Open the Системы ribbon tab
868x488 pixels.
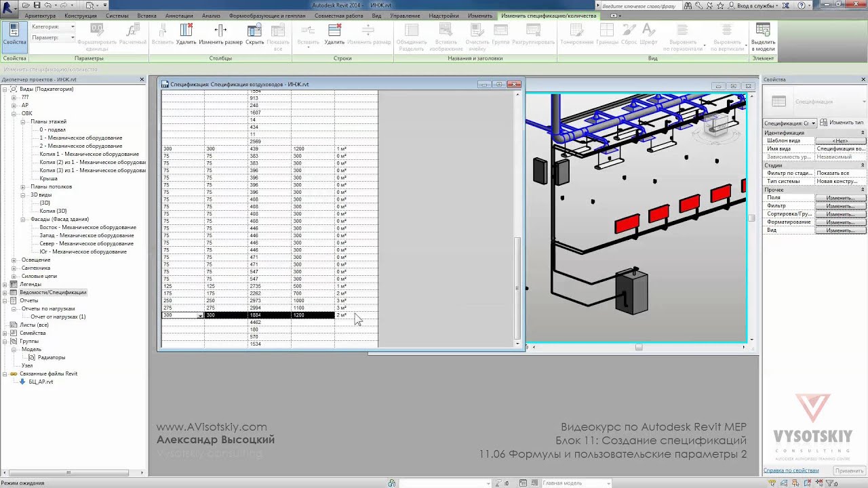pos(117,16)
